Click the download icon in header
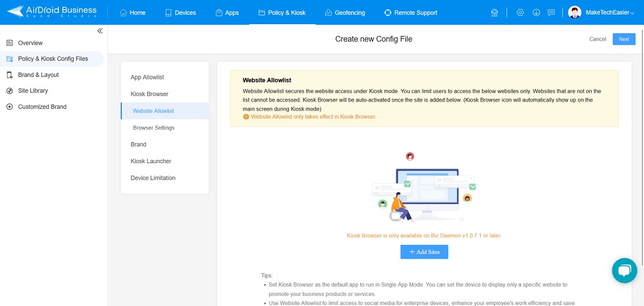Viewport: 644px width, 306px height. [536, 12]
